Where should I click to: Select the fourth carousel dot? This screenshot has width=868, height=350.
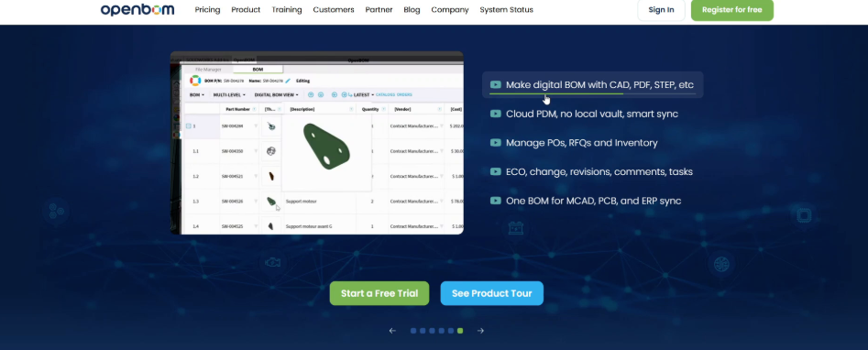(441, 331)
